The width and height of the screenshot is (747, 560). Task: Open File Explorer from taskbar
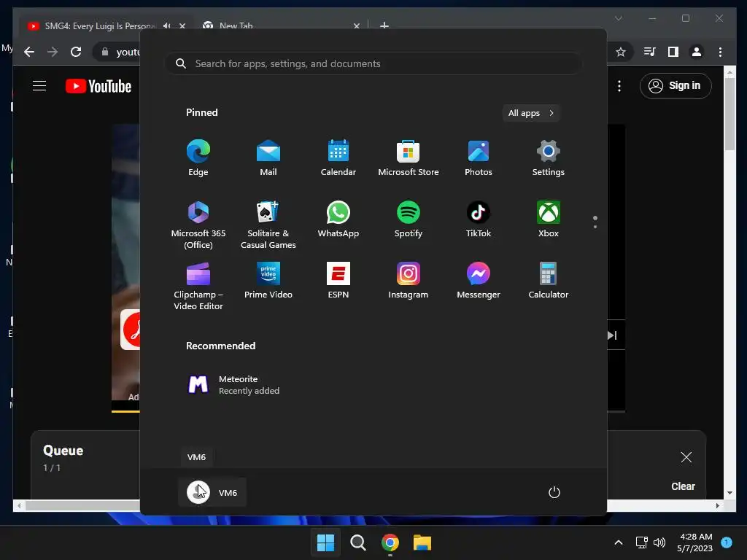tap(422, 542)
